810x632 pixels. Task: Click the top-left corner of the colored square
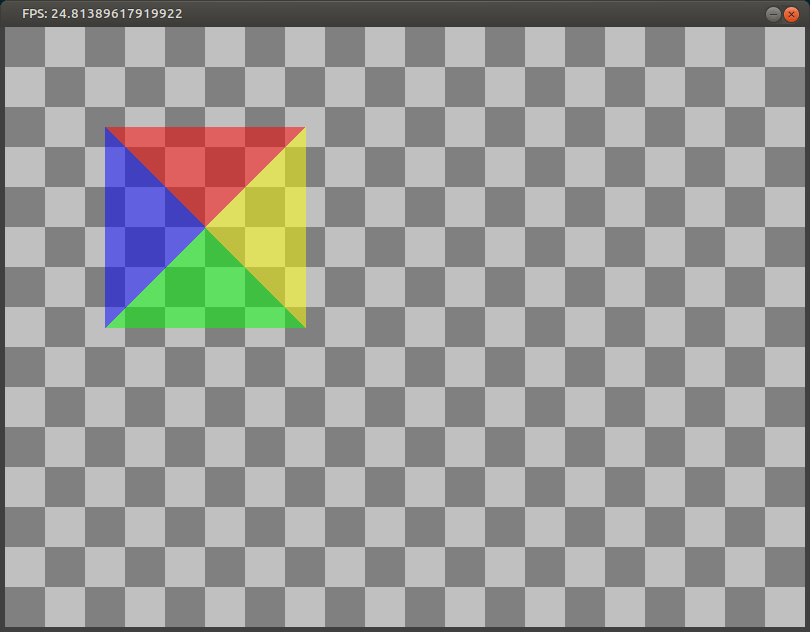[105, 128]
